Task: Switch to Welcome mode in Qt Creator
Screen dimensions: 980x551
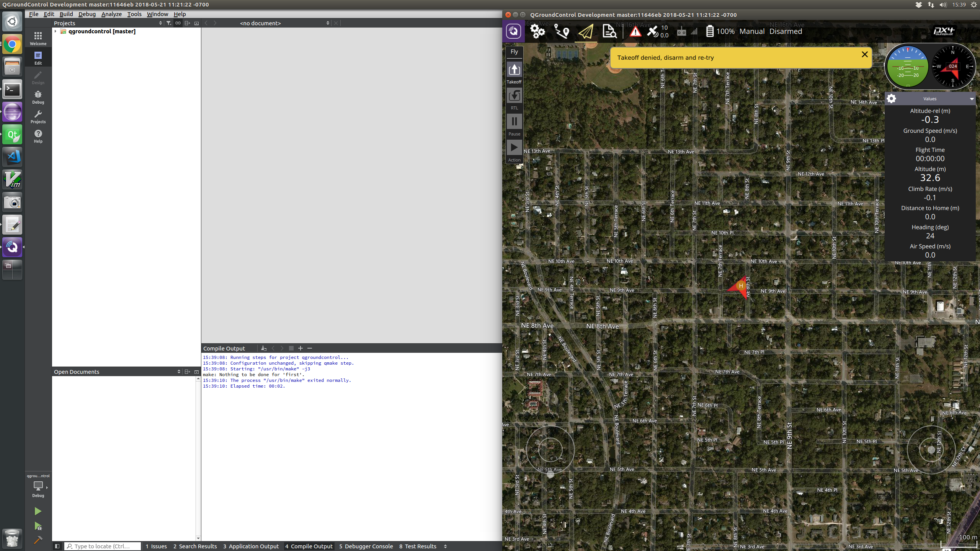Action: tap(38, 38)
